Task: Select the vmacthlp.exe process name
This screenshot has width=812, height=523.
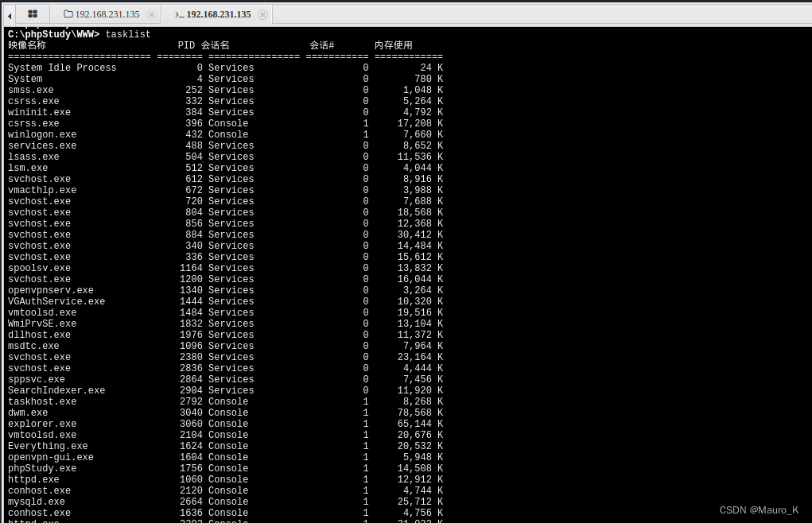Action: coord(42,191)
